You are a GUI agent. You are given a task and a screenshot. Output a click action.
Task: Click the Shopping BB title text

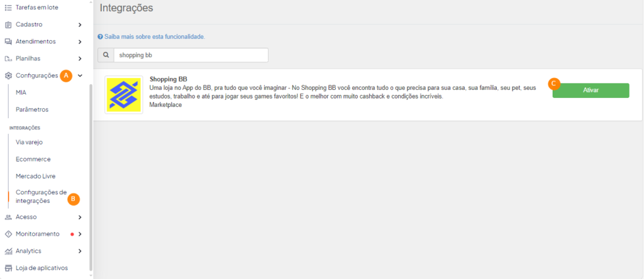tap(169, 79)
